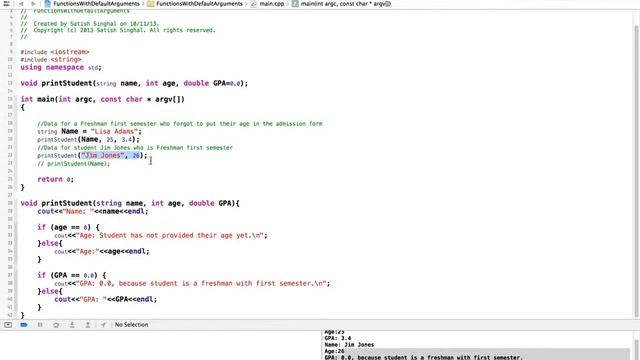Click the comment about student Jim Jones

(x=135, y=148)
